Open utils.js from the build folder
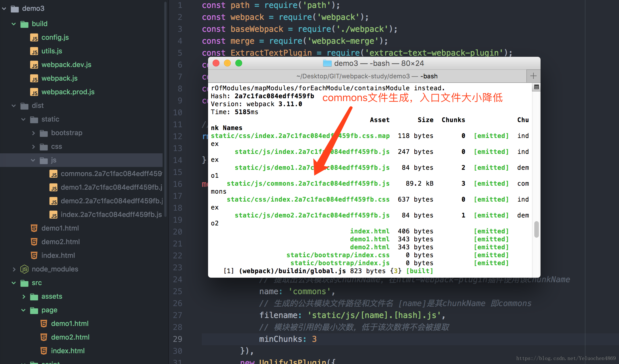Image resolution: width=619 pixels, height=364 pixels. coord(51,51)
